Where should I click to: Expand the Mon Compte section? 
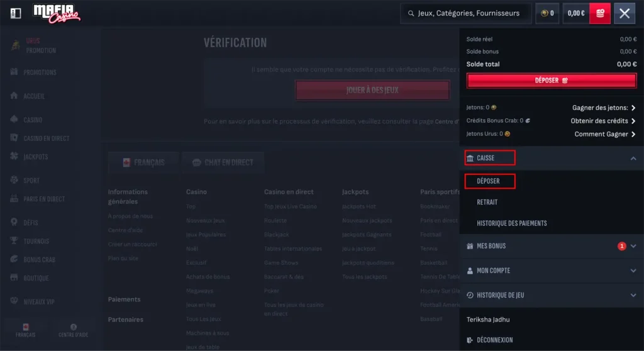click(x=633, y=271)
